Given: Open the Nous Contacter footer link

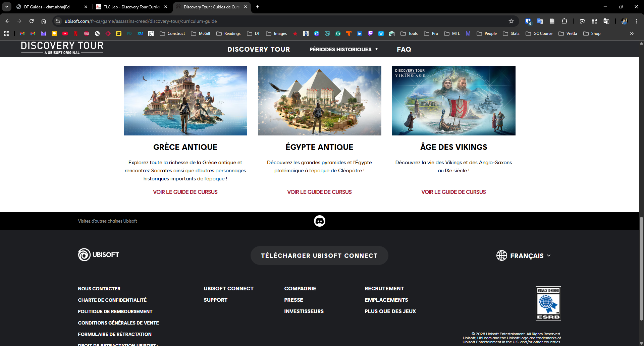Looking at the screenshot, I should pos(99,289).
